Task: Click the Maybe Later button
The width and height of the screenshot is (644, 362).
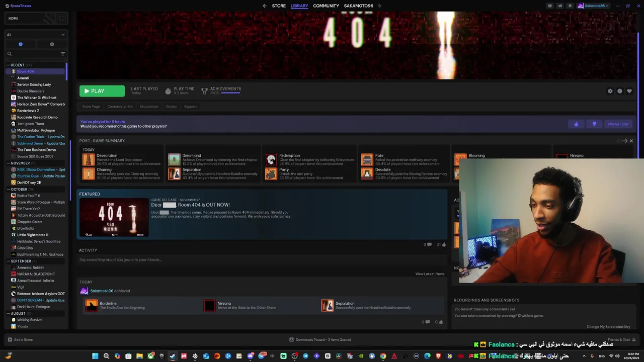Action: click(x=618, y=124)
